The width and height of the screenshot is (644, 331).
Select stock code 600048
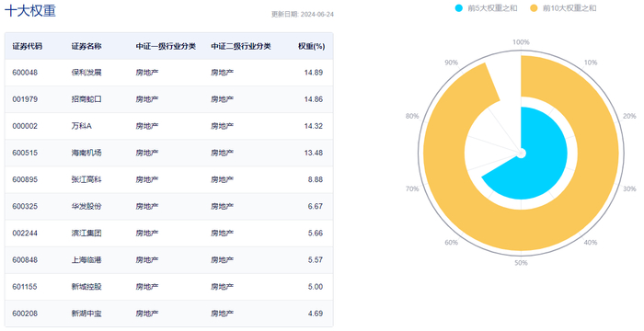(x=25, y=73)
